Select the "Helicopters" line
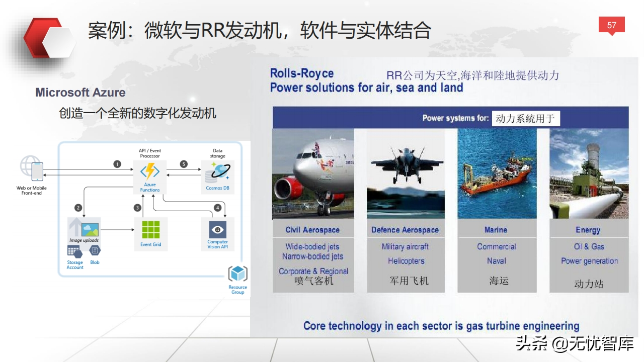644x362 pixels. [x=406, y=261]
